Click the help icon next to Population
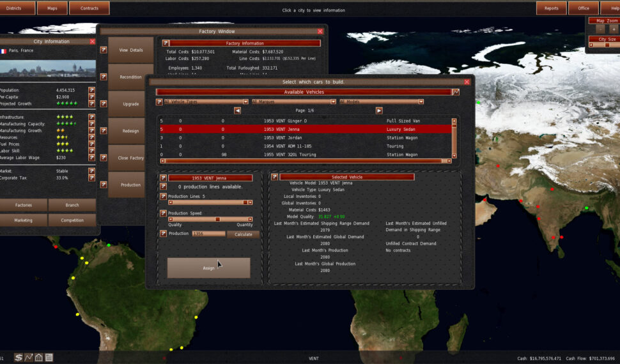This screenshot has width=620, height=364. tap(91, 90)
